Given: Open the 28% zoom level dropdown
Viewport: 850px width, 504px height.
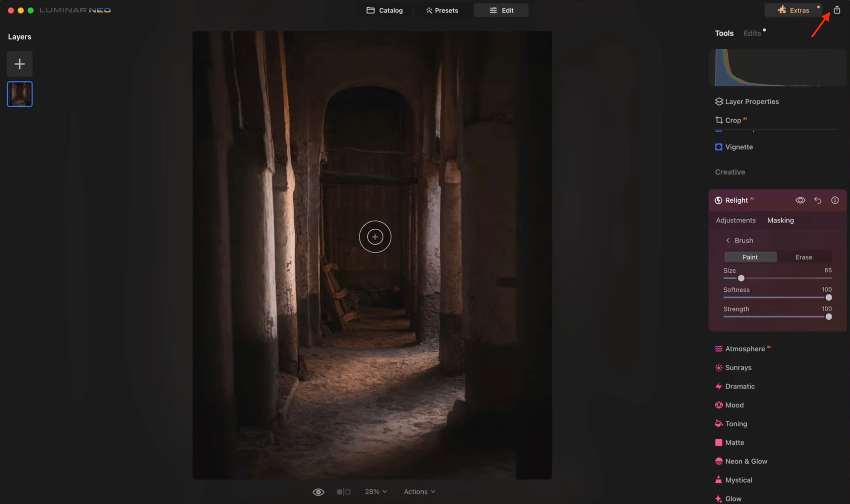Looking at the screenshot, I should 375,492.
